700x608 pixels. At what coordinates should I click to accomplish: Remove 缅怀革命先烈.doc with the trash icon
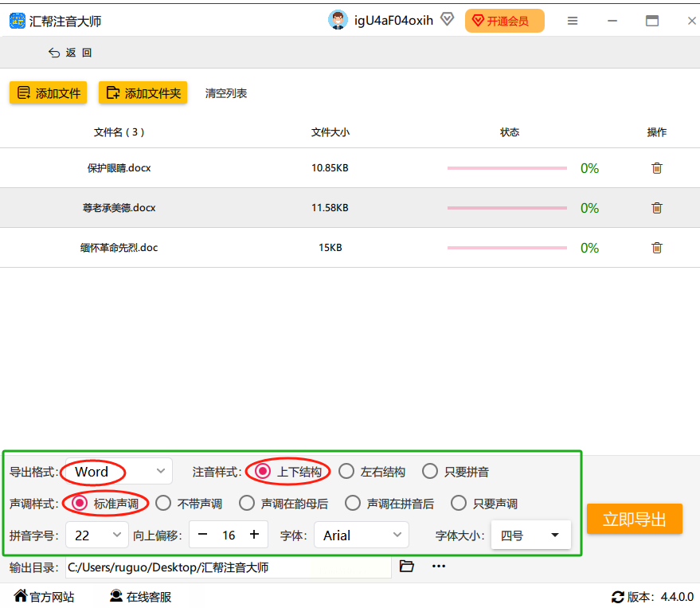coord(656,248)
